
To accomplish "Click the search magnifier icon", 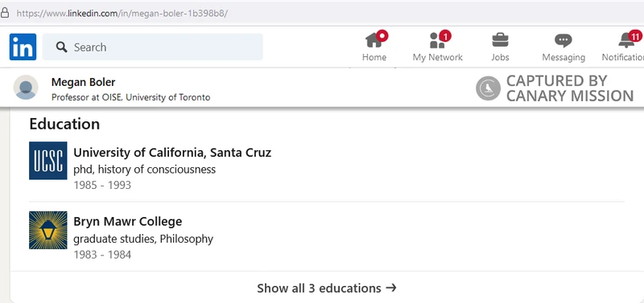I will click(x=62, y=47).
